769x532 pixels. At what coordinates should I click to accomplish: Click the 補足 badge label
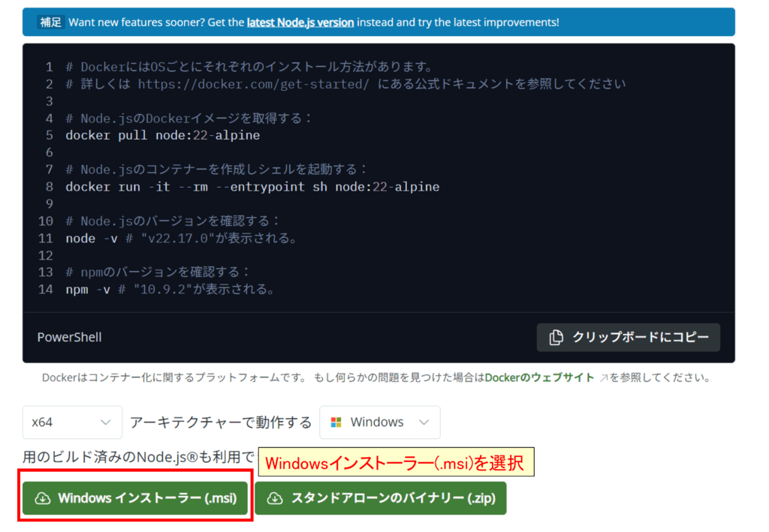[x=50, y=23]
